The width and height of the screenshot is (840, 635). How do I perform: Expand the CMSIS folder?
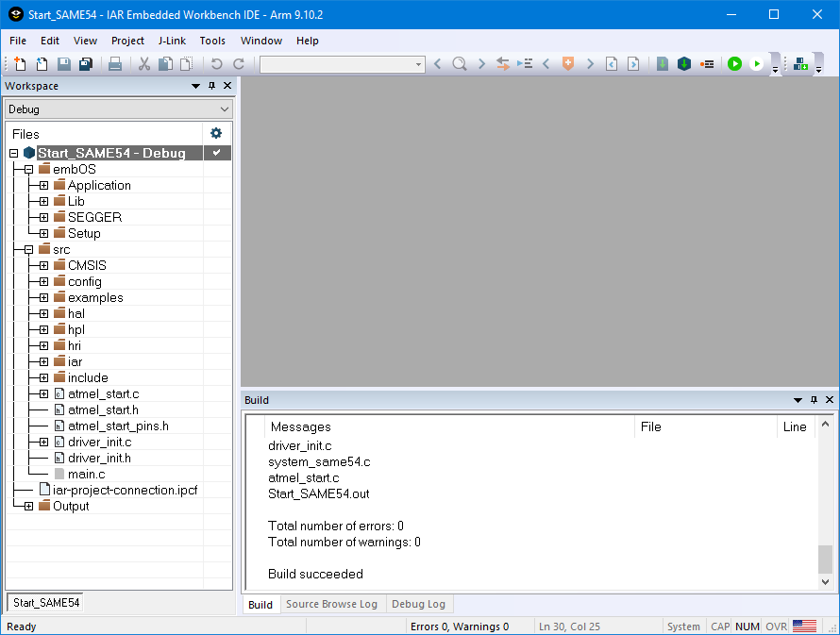point(43,265)
